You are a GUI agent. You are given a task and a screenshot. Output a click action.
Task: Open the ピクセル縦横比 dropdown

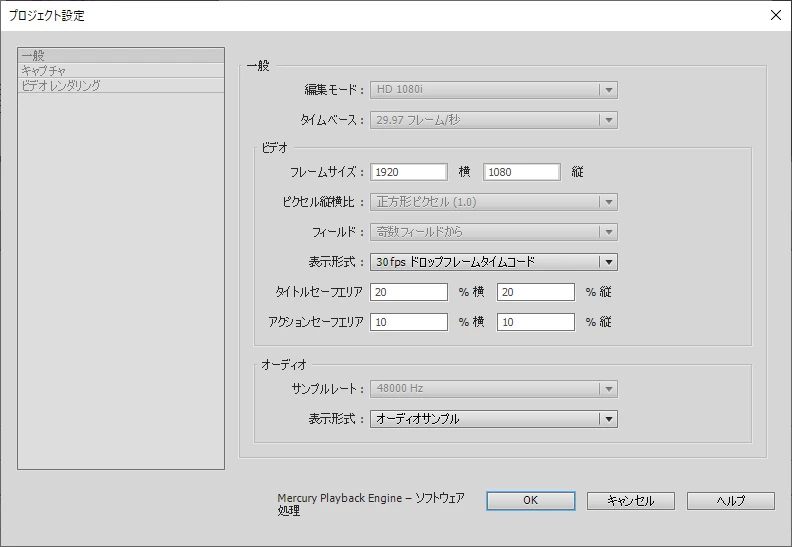click(493, 202)
